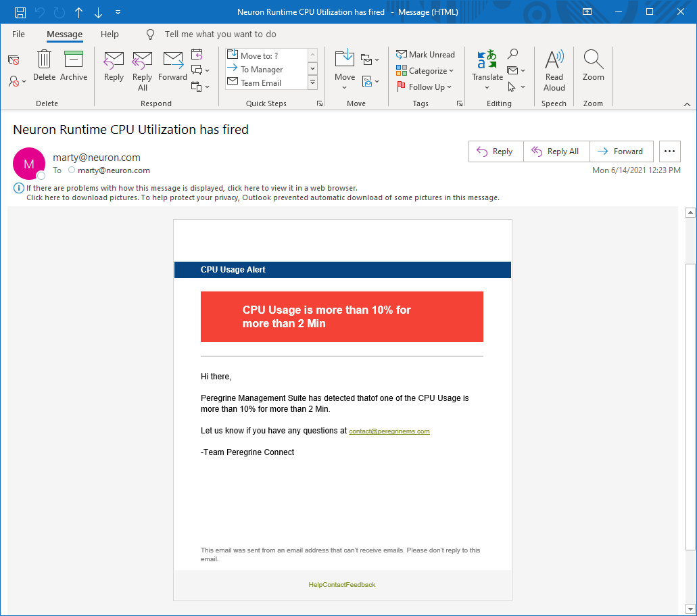Click the Reply button in the message header
Viewport: 697px width, 616px height.
496,151
